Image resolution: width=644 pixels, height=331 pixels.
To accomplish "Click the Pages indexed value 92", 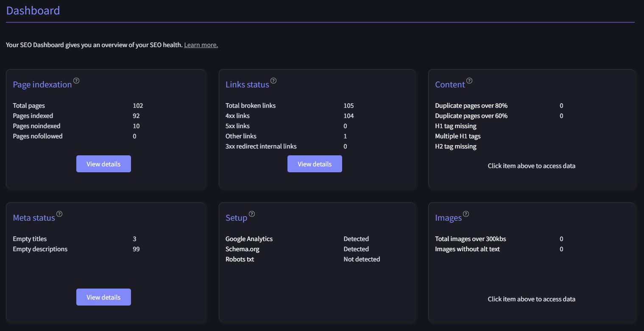I will point(136,116).
